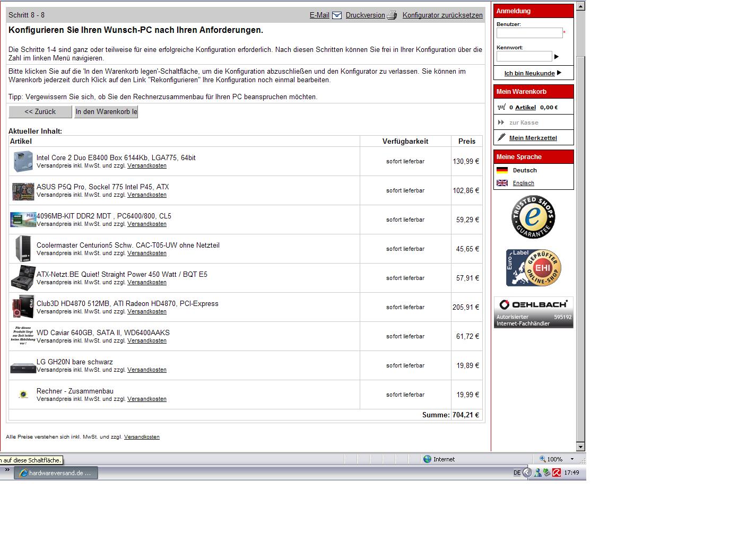Reset via Konfigurator zurücksetzen link
The width and height of the screenshot is (747, 560).
[x=442, y=15]
